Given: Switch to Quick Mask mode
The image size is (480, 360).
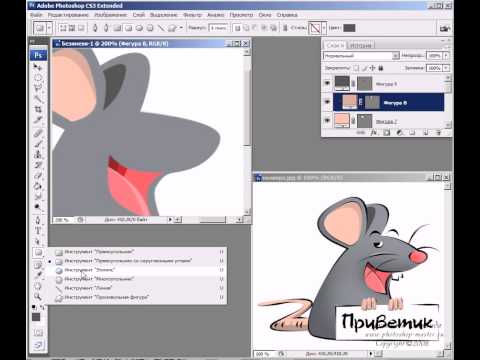Looking at the screenshot, I should pyautogui.click(x=38, y=332).
